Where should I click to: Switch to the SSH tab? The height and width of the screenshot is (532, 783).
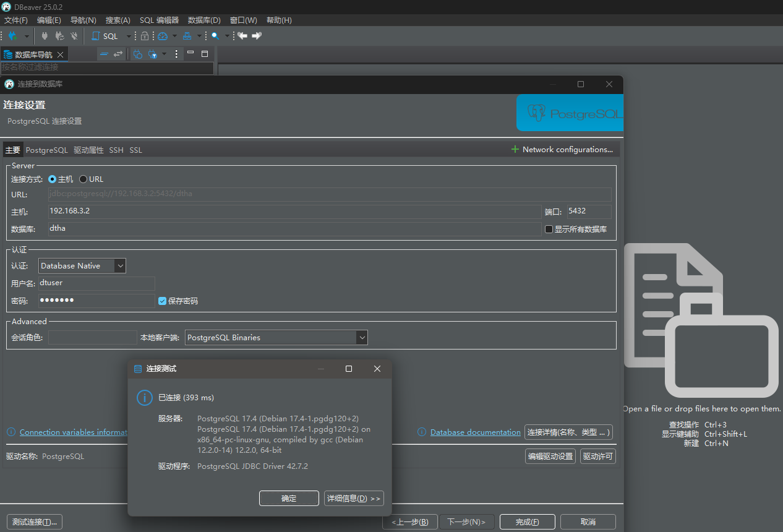[116, 150]
